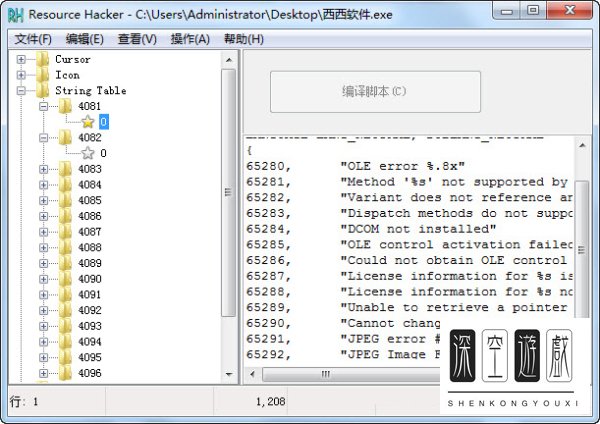The width and height of the screenshot is (600, 424).
Task: Expand the 4093 folder node
Action: click(x=44, y=326)
